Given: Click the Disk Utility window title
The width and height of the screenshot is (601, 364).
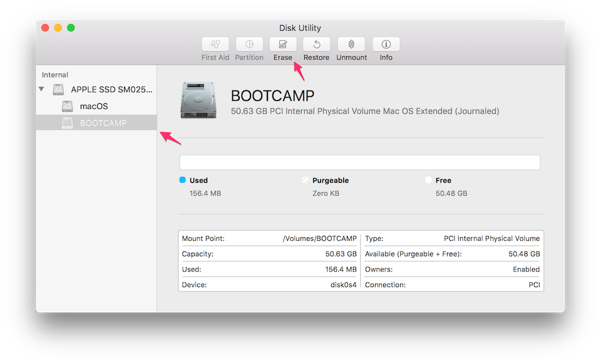Looking at the screenshot, I should [x=300, y=28].
